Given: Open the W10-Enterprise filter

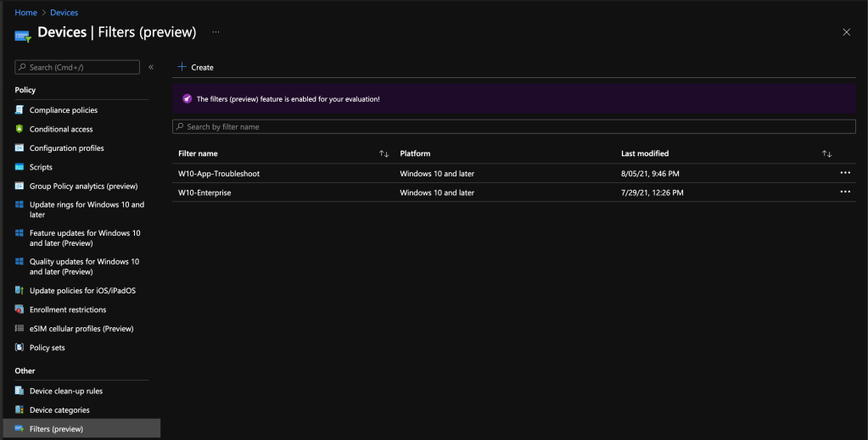Looking at the screenshot, I should [x=204, y=192].
